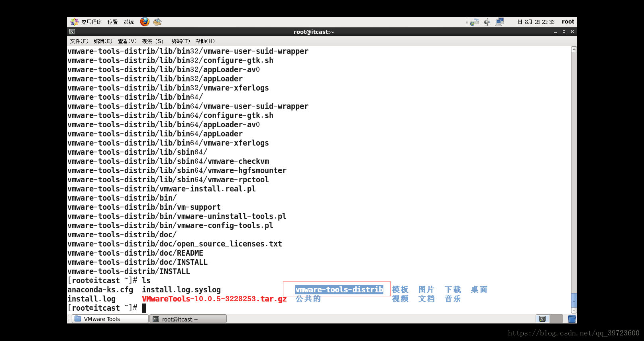The width and height of the screenshot is (644, 341).
Task: Open the 帮助(H) menu
Action: (205, 41)
